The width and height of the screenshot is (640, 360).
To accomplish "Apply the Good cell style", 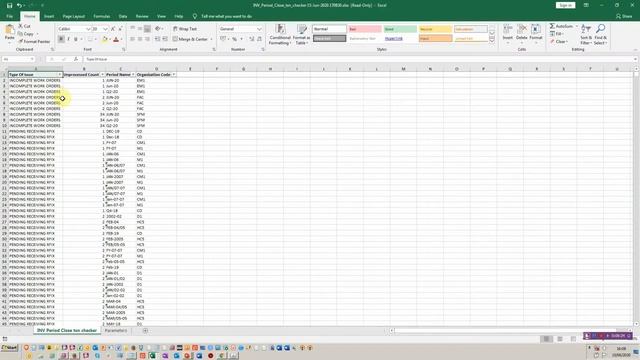I will 400,29.
